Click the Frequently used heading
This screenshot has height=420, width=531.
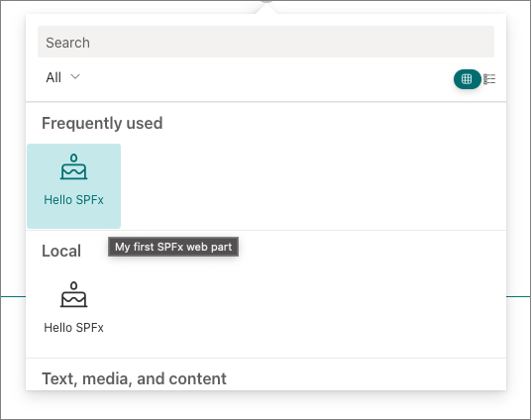[102, 123]
